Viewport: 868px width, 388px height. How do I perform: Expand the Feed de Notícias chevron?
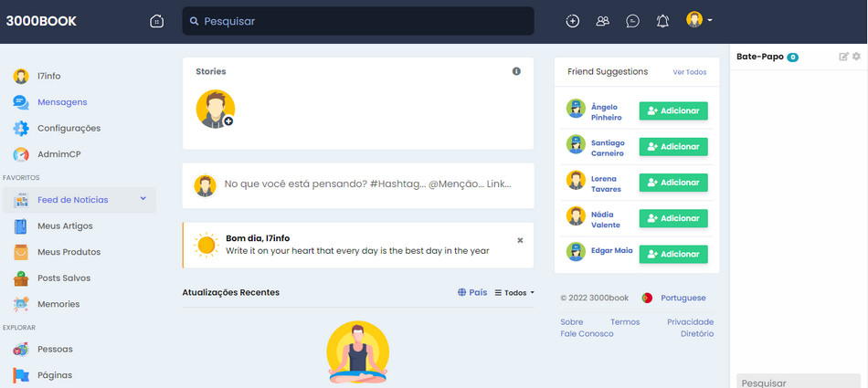[x=143, y=198]
